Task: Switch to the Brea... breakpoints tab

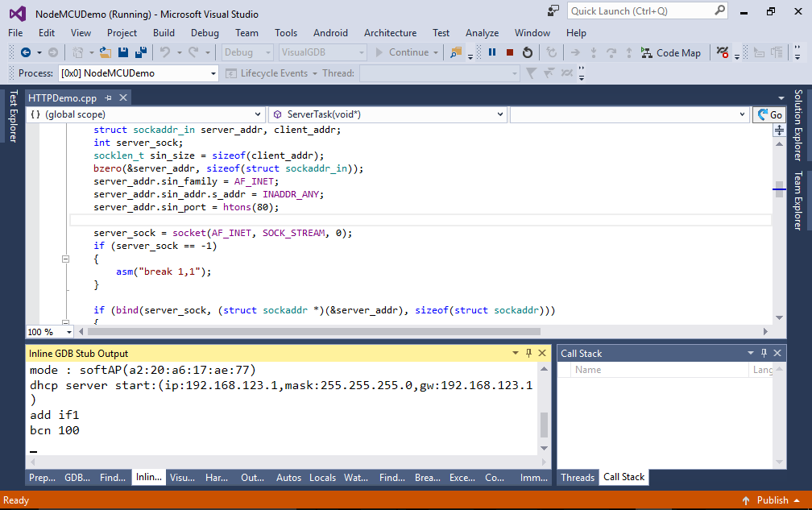Action: [427, 478]
